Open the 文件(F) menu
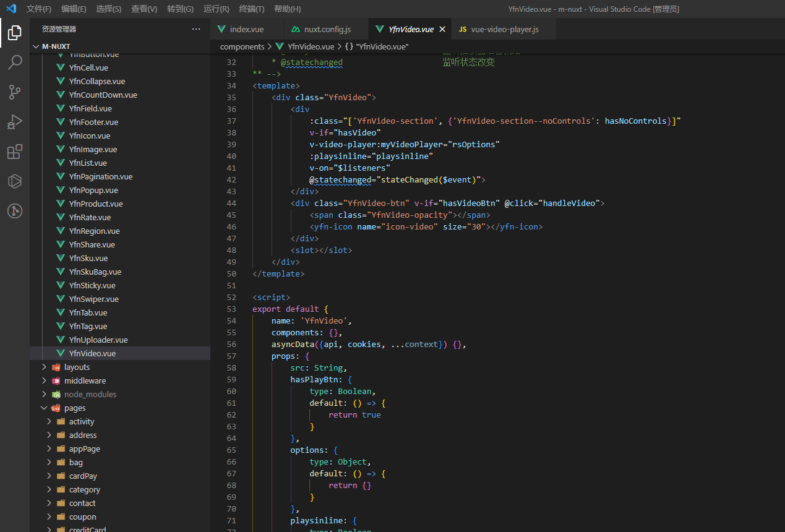Screen dimensions: 785x532 39,9
